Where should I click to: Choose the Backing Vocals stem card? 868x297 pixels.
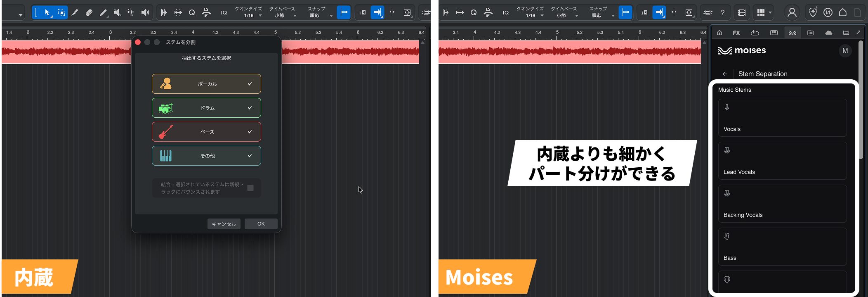(x=782, y=204)
